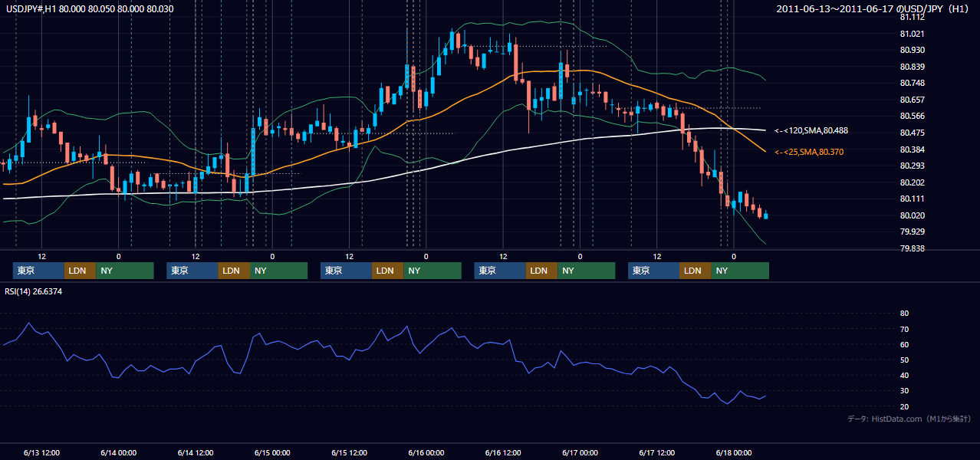Pick the RSI axis label 40
The width and height of the screenshot is (980, 460).
(904, 375)
